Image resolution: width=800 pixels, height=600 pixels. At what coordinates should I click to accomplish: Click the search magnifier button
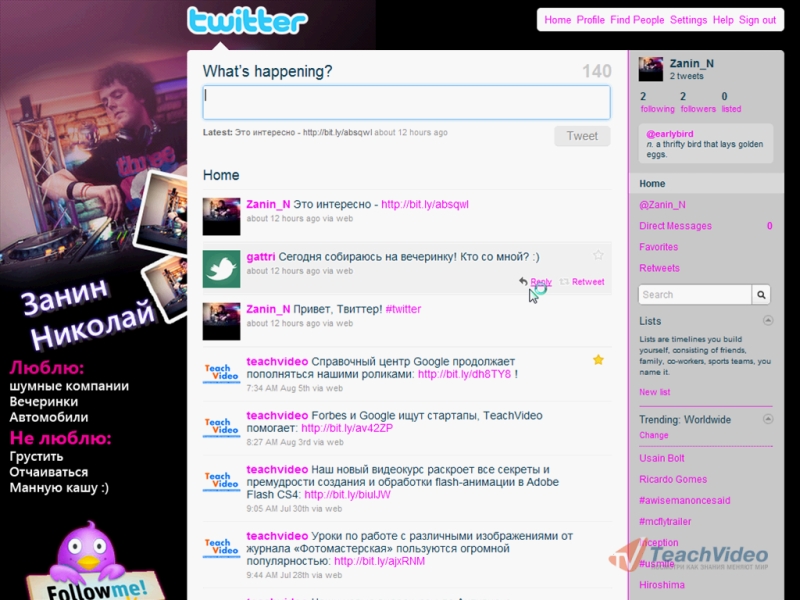pyautogui.click(x=761, y=294)
